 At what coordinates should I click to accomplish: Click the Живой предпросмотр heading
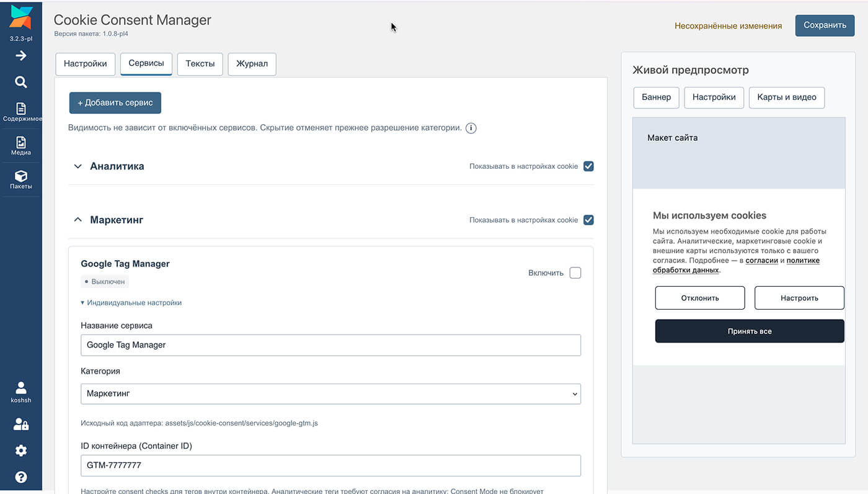(691, 70)
